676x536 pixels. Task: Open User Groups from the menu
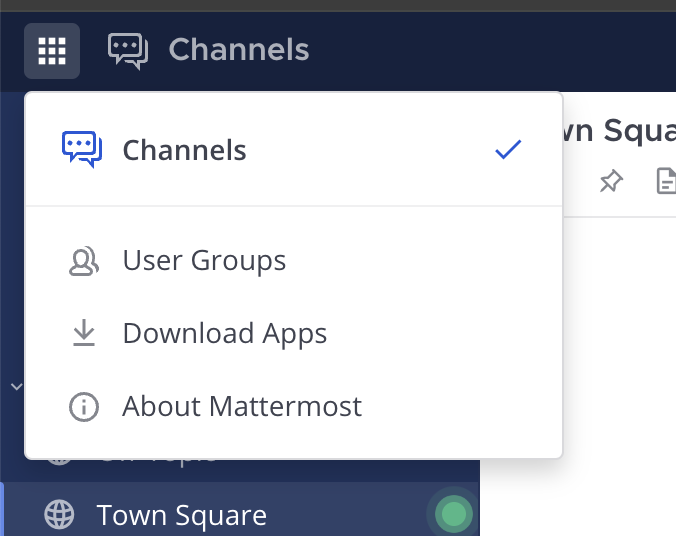[x=294, y=260]
